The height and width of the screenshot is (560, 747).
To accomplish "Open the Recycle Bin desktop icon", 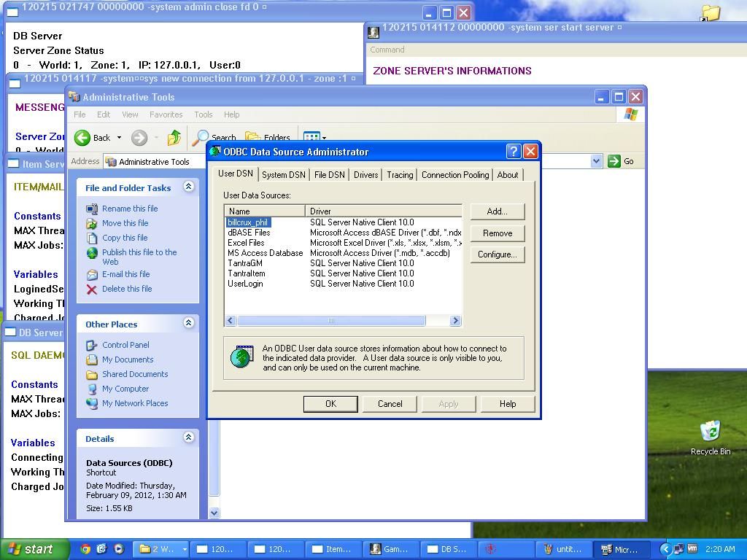I will [710, 432].
